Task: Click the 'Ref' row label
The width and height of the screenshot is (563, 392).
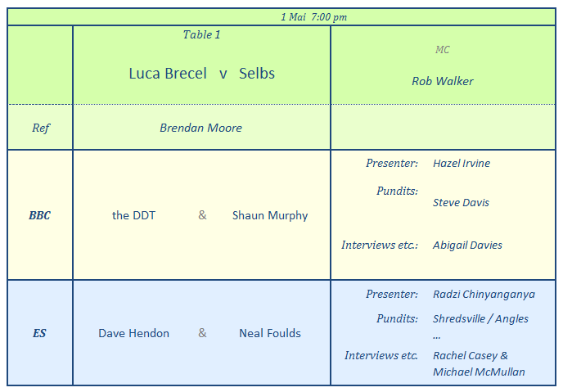Action: (x=40, y=128)
